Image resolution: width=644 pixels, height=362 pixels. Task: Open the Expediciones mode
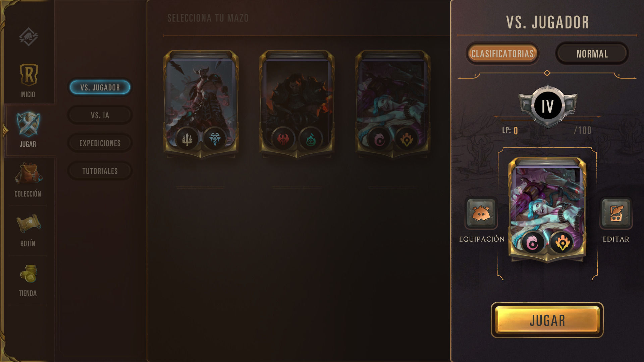pos(100,143)
